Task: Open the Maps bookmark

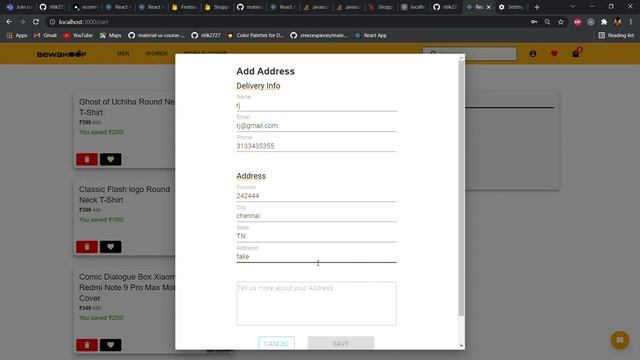Action: [x=111, y=36]
